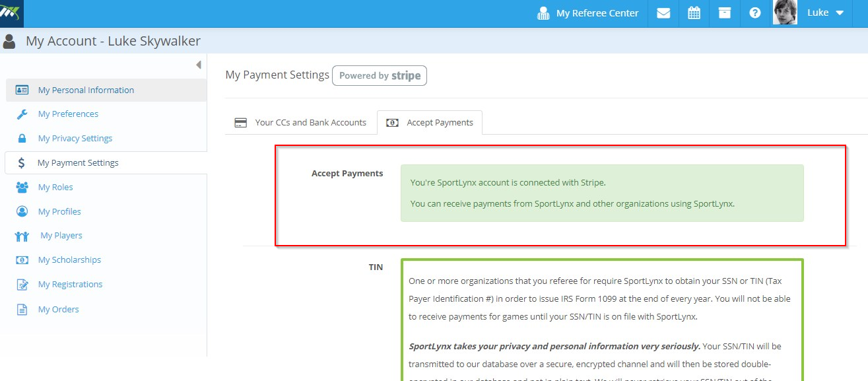
Task: Click the people icon for My Roles
Action: (x=22, y=188)
